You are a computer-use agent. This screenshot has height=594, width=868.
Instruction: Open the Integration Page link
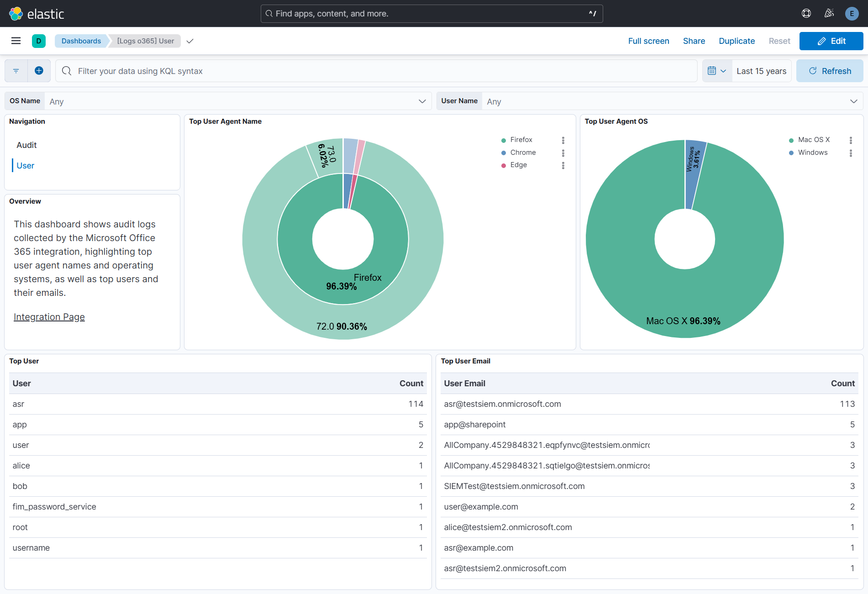tap(49, 316)
